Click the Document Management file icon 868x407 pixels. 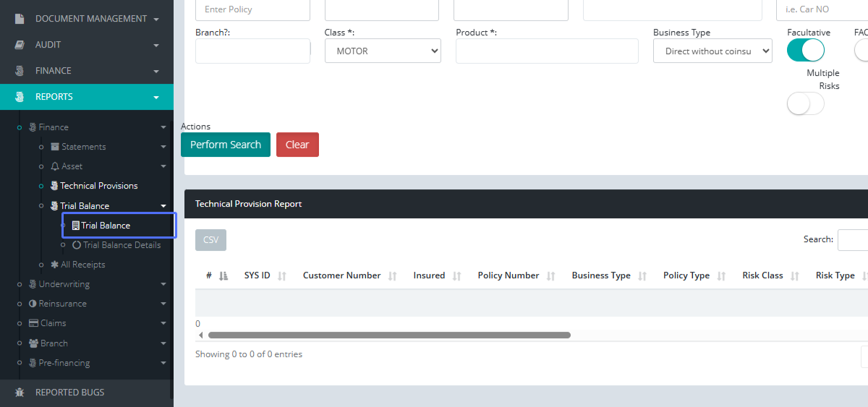click(20, 19)
